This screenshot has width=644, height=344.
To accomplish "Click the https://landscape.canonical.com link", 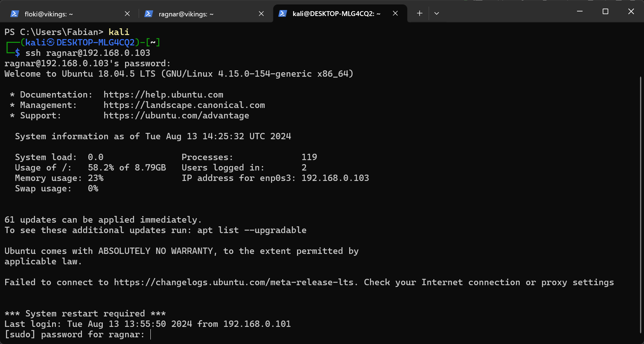I will [x=184, y=105].
